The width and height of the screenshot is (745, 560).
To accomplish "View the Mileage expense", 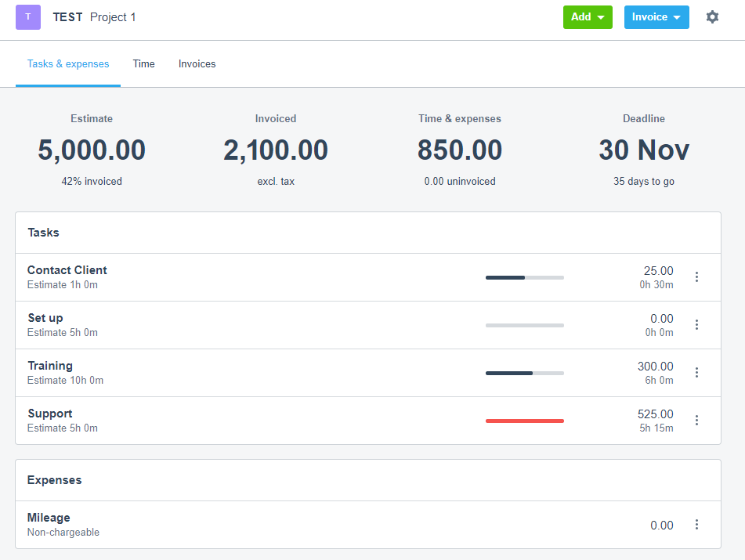I will [x=49, y=517].
